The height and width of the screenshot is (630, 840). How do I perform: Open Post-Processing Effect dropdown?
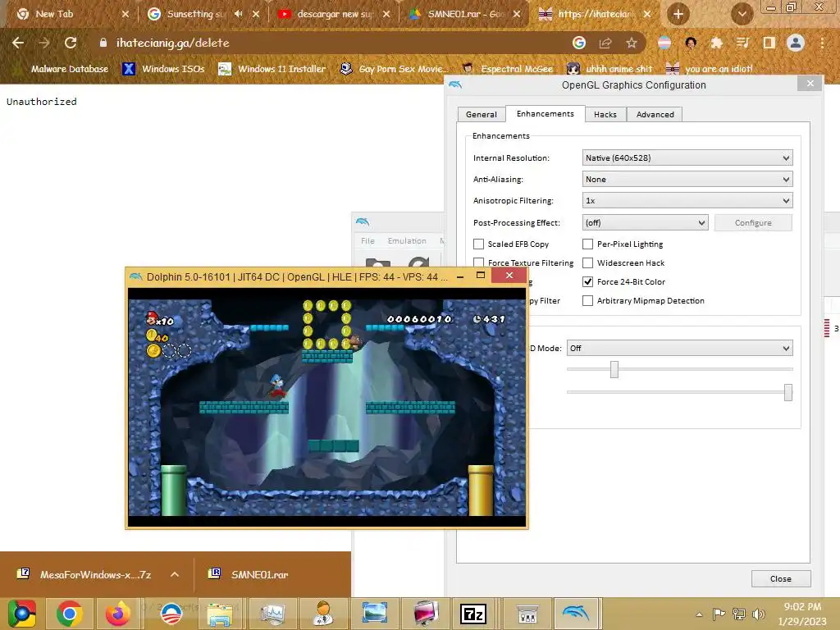click(x=645, y=223)
